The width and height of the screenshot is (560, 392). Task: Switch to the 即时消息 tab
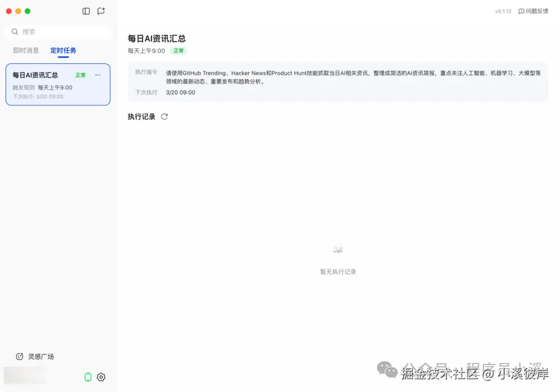click(x=26, y=50)
